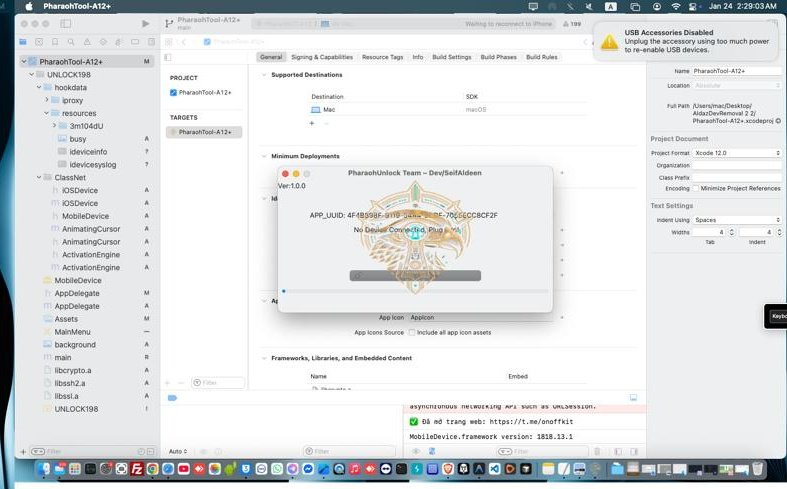
Task: Click the Apple menu
Action: 29,7
